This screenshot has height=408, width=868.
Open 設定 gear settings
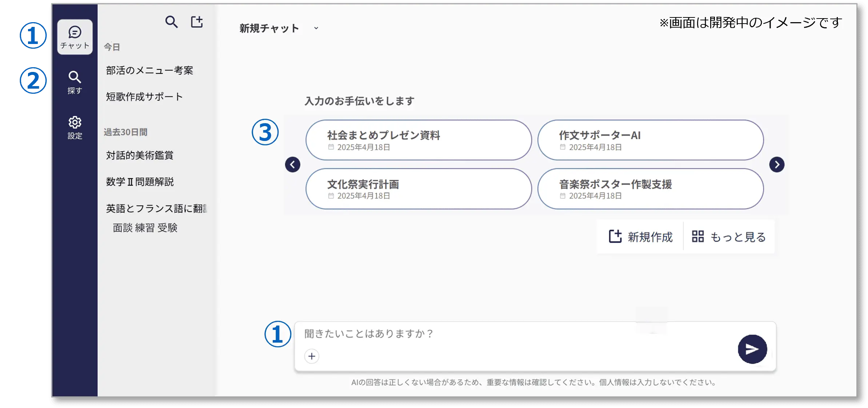coord(75,128)
